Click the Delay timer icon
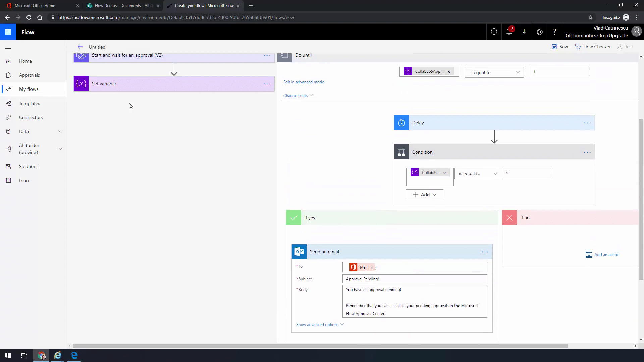The height and width of the screenshot is (362, 644). pos(401,123)
